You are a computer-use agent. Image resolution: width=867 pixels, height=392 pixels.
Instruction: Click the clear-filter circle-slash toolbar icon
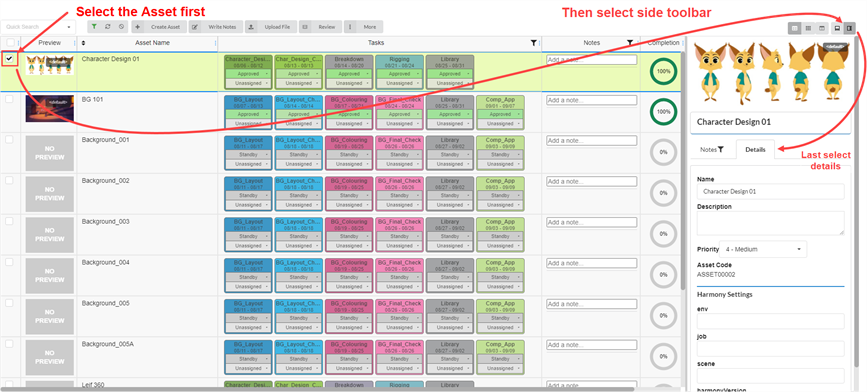(121, 27)
